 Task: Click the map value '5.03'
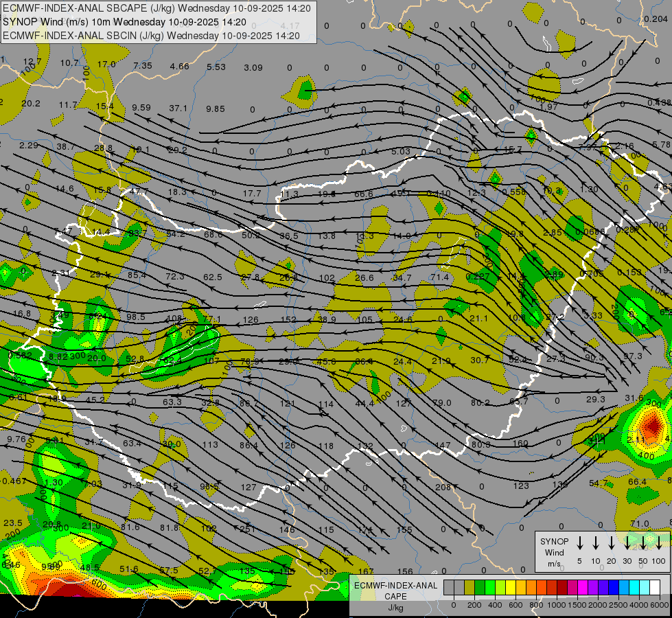click(x=401, y=151)
